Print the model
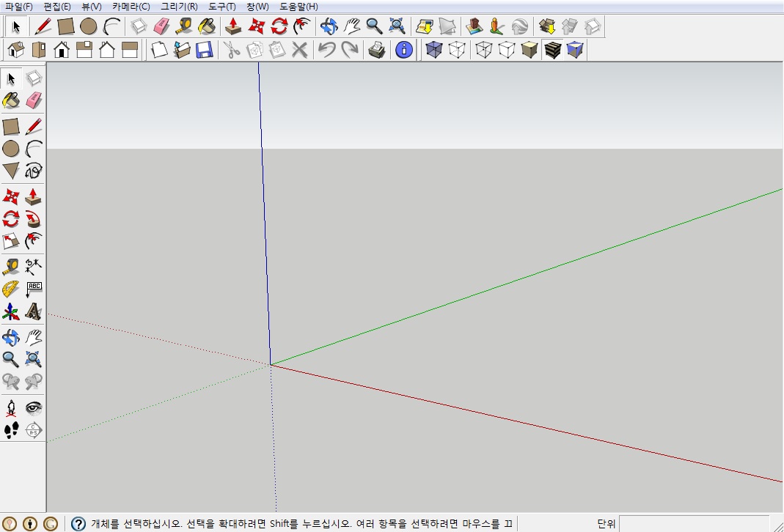Image resolution: width=784 pixels, height=532 pixels. [x=376, y=49]
